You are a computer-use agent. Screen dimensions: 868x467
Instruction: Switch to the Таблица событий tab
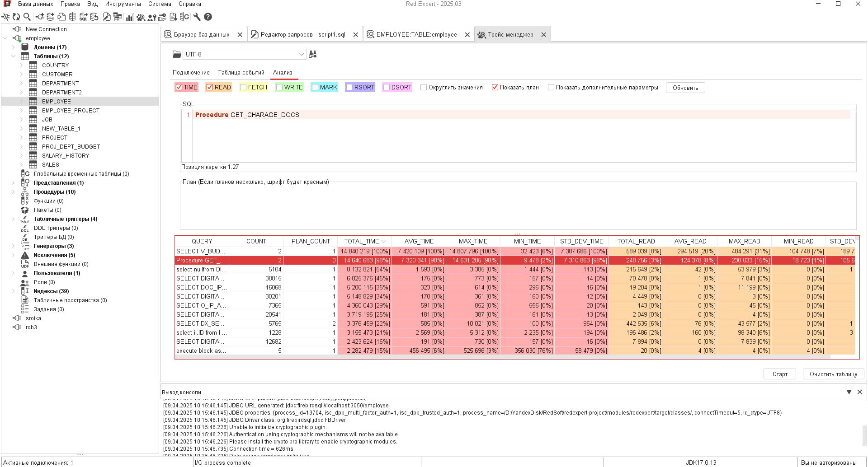[x=241, y=72]
